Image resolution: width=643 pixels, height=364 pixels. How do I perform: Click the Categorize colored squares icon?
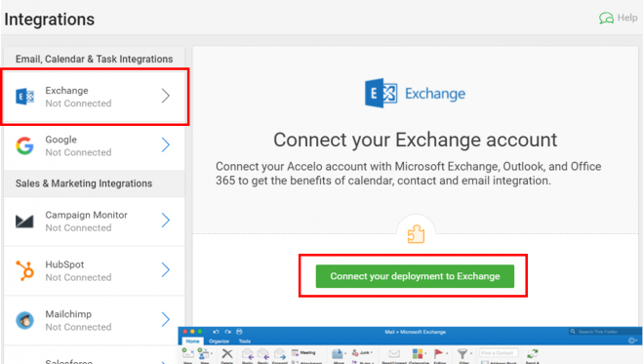pyautogui.click(x=418, y=353)
